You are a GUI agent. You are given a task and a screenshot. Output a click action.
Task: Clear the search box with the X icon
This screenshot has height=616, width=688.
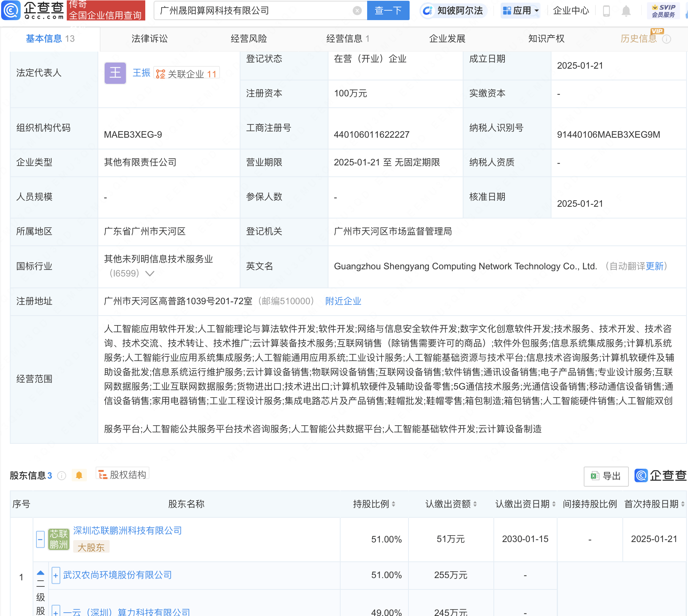coord(357,11)
